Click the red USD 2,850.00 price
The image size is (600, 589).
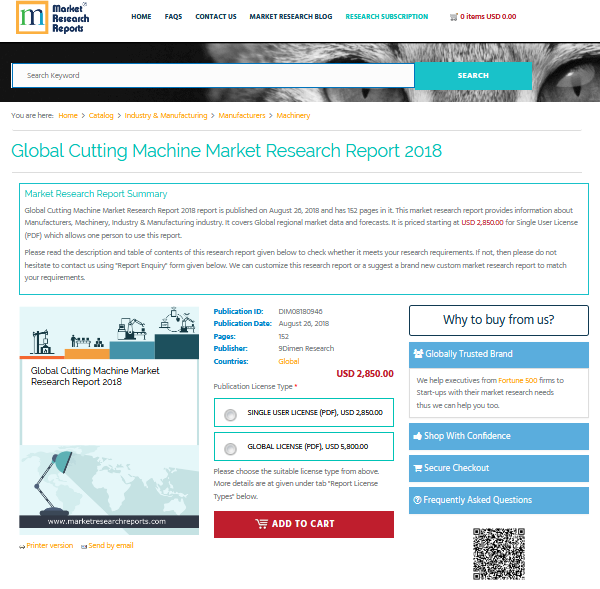pos(365,374)
